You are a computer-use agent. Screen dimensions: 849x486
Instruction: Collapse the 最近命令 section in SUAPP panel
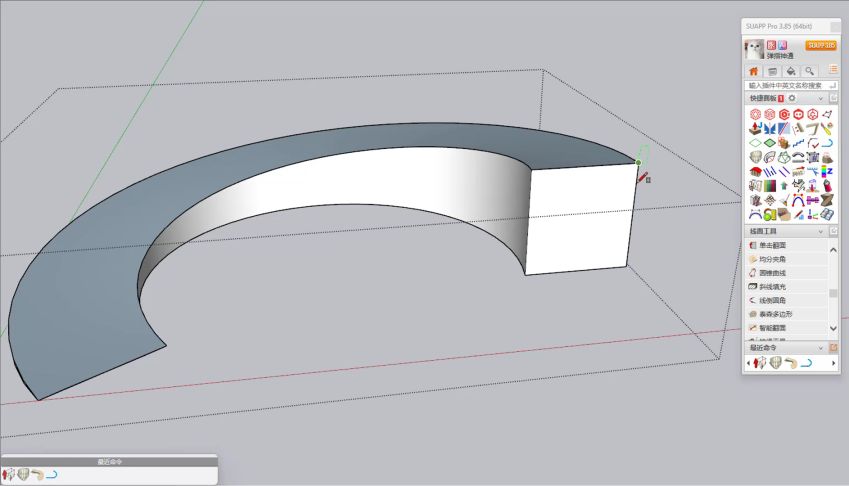820,348
